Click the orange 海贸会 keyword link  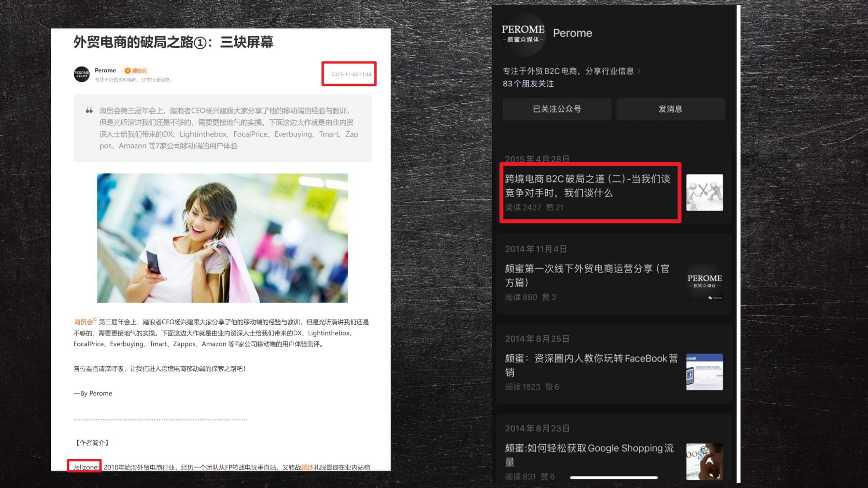pos(83,322)
